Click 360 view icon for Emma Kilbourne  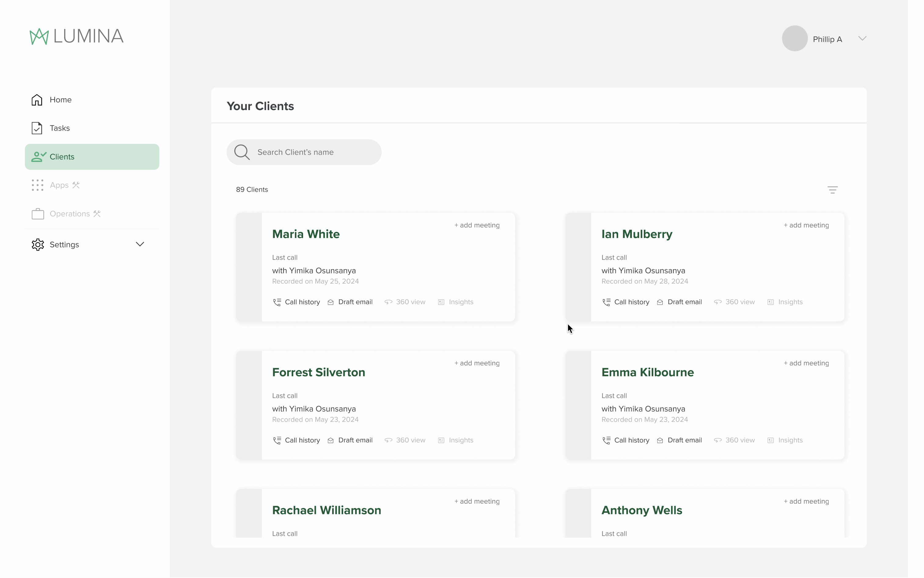[x=718, y=440]
